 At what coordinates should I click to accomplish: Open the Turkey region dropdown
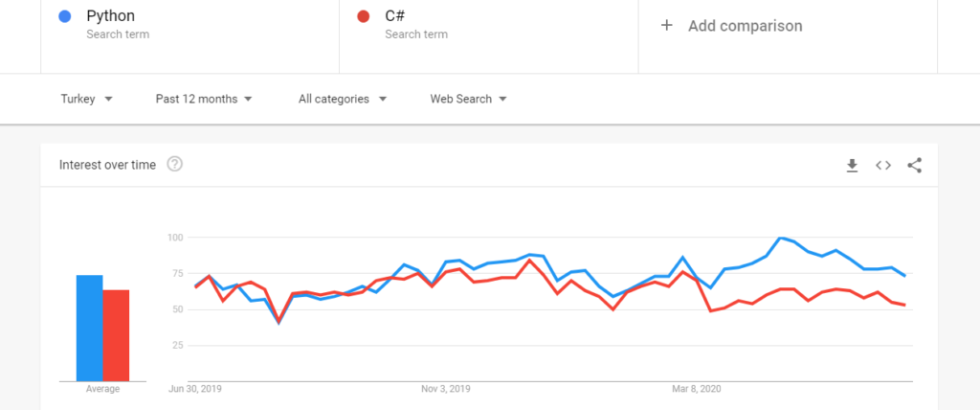(x=86, y=99)
